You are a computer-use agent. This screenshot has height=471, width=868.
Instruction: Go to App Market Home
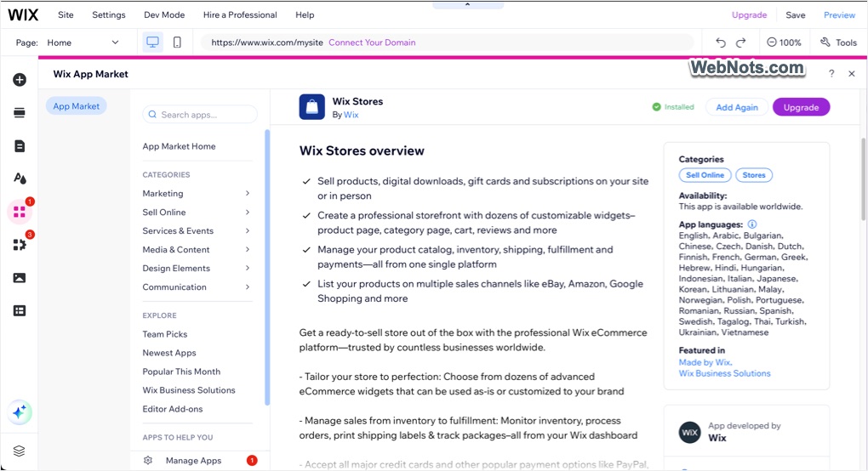click(x=179, y=146)
